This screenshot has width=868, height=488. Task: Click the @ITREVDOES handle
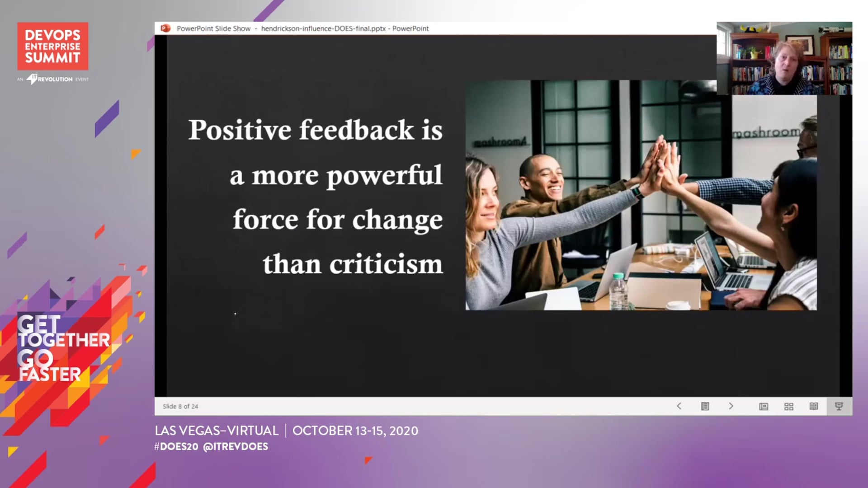point(236,446)
